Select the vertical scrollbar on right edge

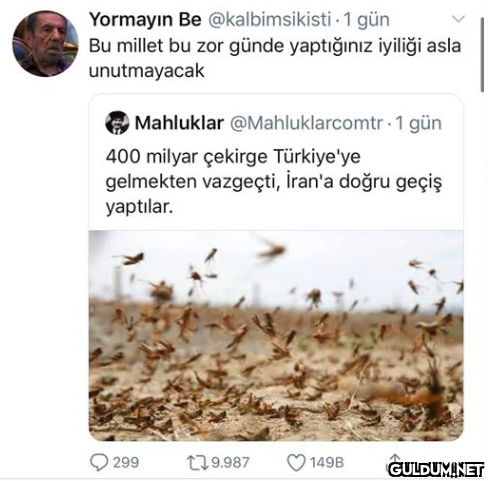click(482, 55)
